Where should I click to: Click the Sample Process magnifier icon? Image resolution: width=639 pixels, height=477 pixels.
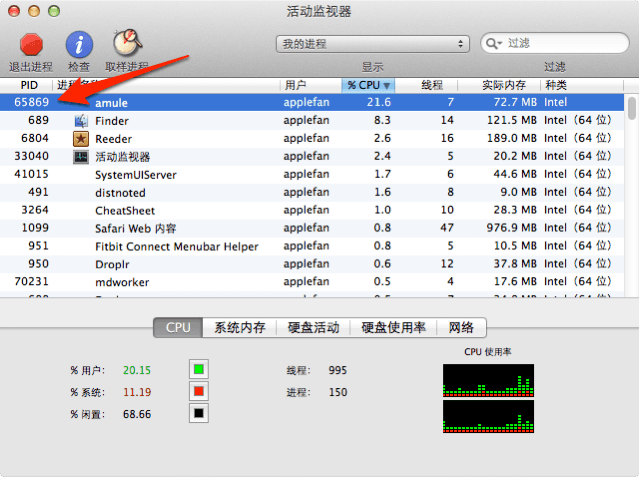(x=127, y=43)
